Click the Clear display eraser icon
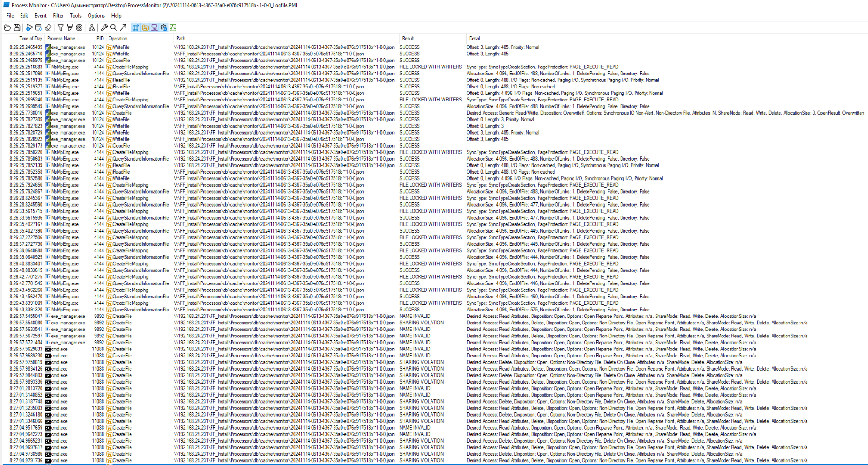The height and width of the screenshot is (465, 868). tap(48, 27)
